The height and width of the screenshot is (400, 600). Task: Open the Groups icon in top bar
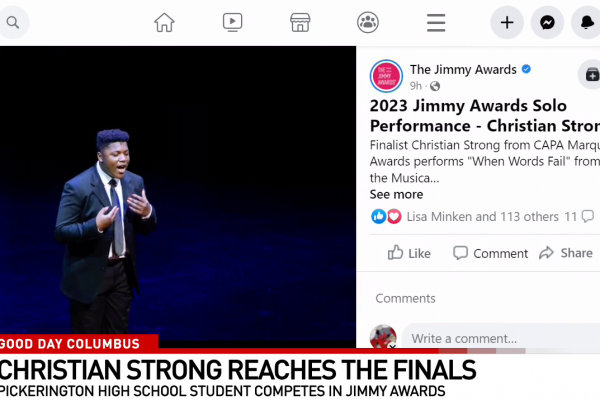(x=368, y=22)
